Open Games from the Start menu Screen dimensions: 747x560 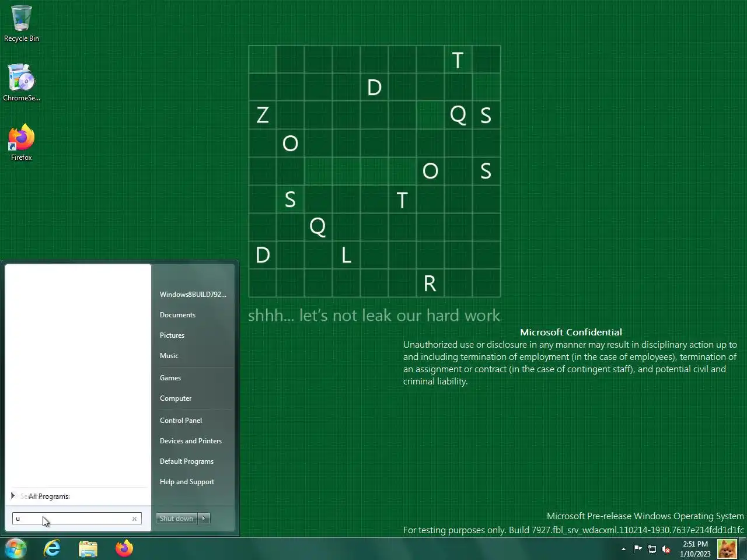(x=170, y=378)
